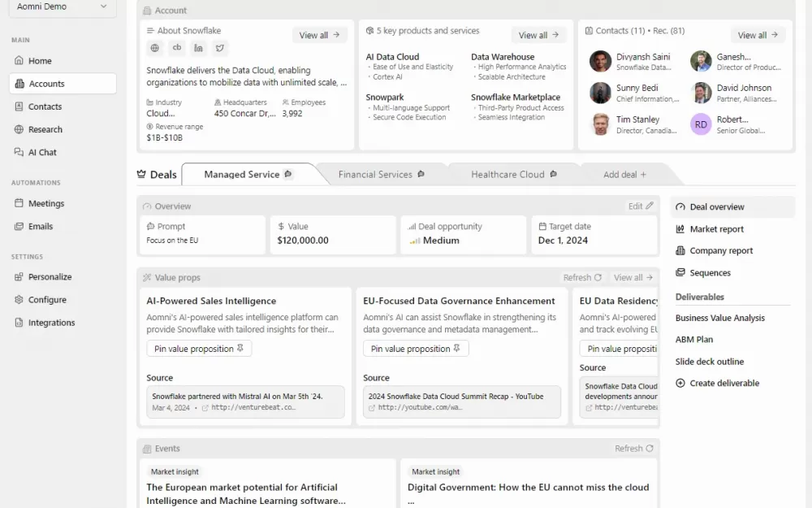Screen dimensions: 812x508
Task: Open the European market potential insight
Action: [x=246, y=494]
